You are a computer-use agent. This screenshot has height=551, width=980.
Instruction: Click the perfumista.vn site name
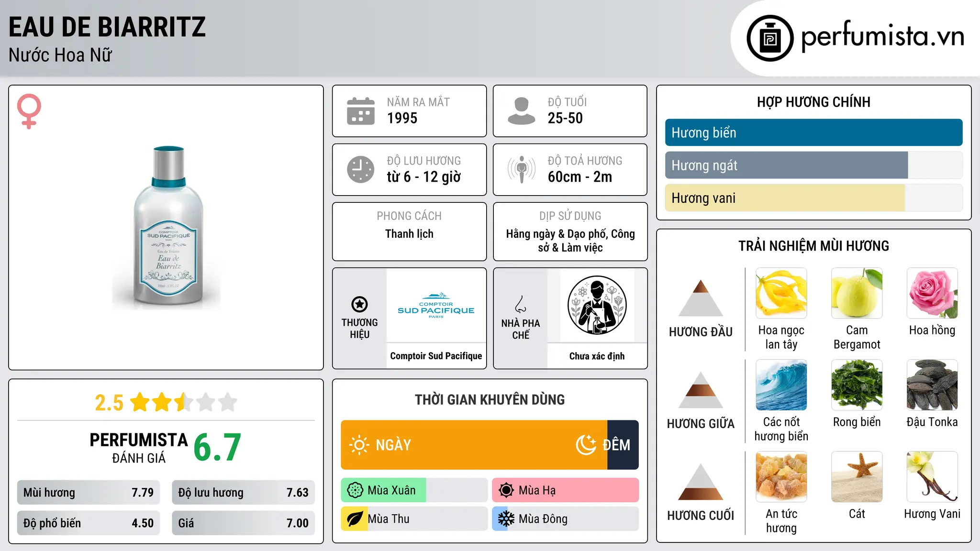[x=883, y=37]
